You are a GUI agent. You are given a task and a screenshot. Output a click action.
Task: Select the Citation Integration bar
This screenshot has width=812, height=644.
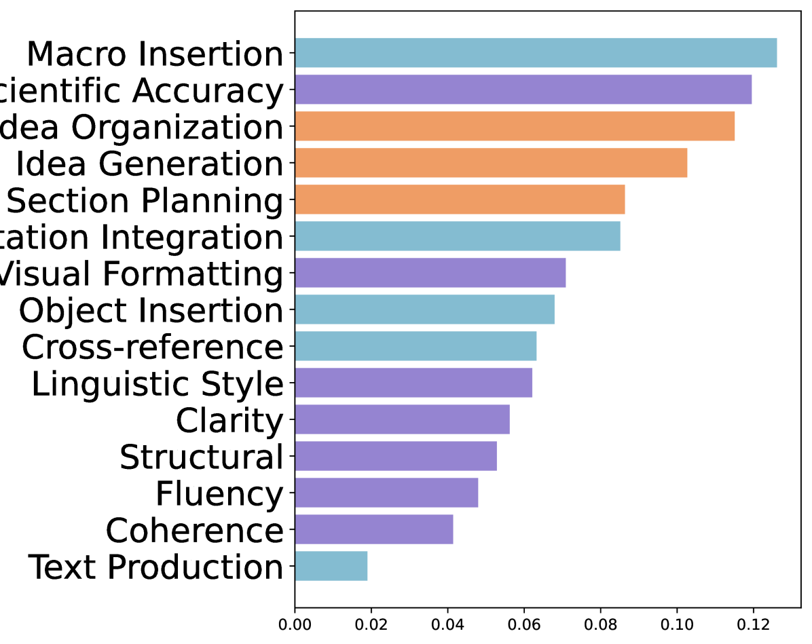point(457,236)
